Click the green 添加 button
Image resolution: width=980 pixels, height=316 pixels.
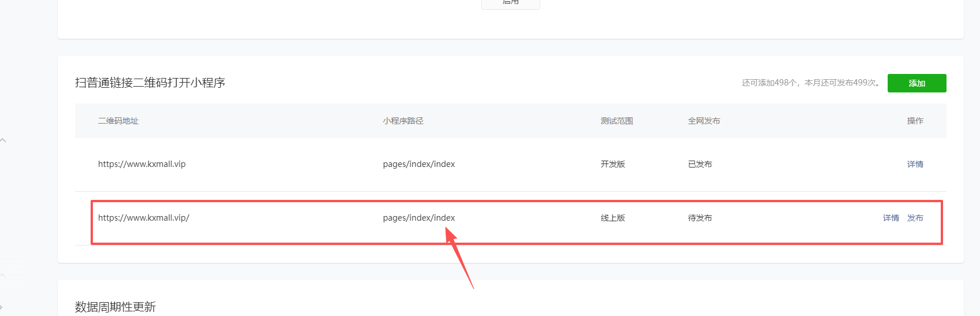click(x=917, y=83)
